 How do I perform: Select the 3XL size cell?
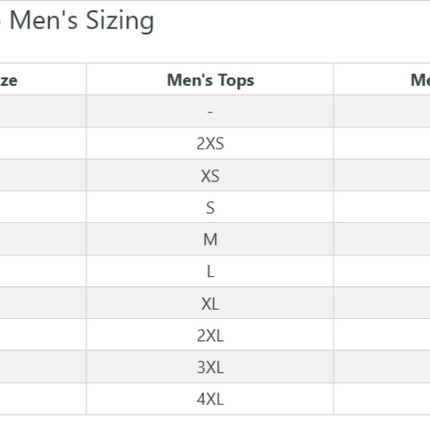coord(210,367)
